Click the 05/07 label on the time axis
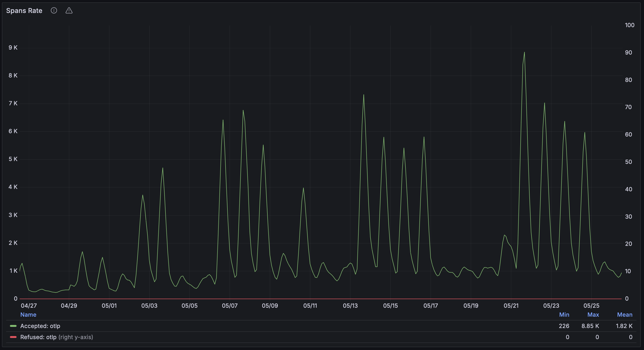 (230, 306)
